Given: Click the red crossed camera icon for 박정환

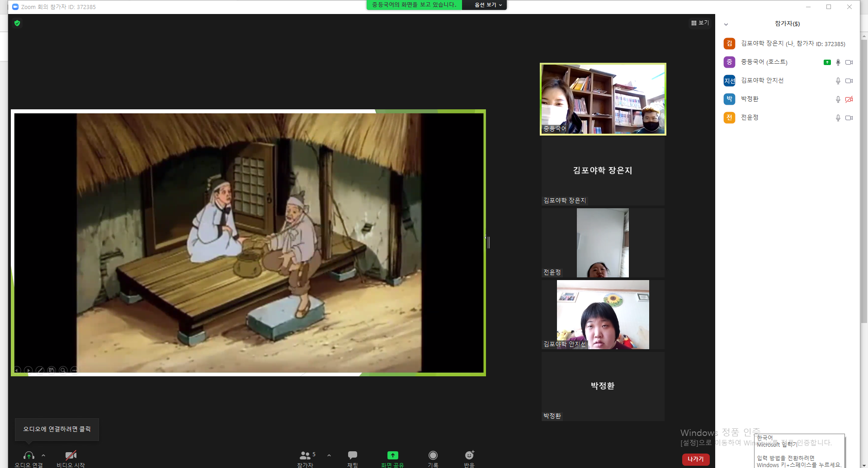Looking at the screenshot, I should [849, 99].
